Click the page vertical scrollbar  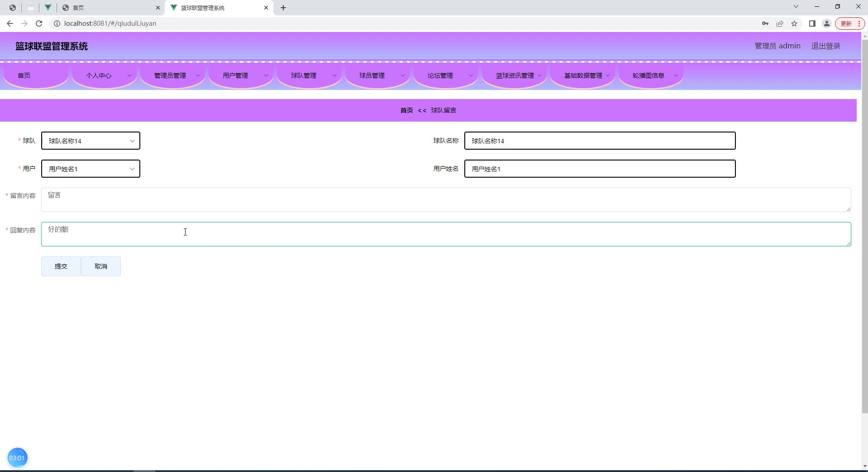(x=864, y=226)
